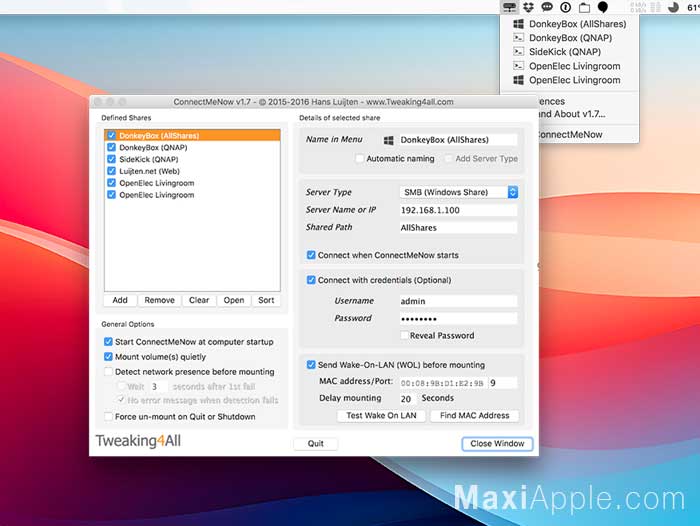Click the circled letter menu bar icon

click(x=566, y=7)
